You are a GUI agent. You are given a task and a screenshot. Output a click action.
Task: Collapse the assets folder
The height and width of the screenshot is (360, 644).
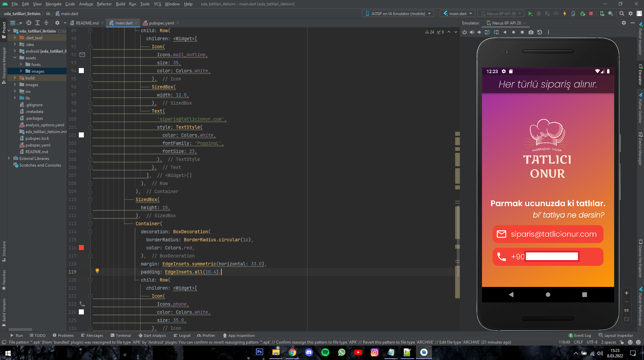pos(15,58)
